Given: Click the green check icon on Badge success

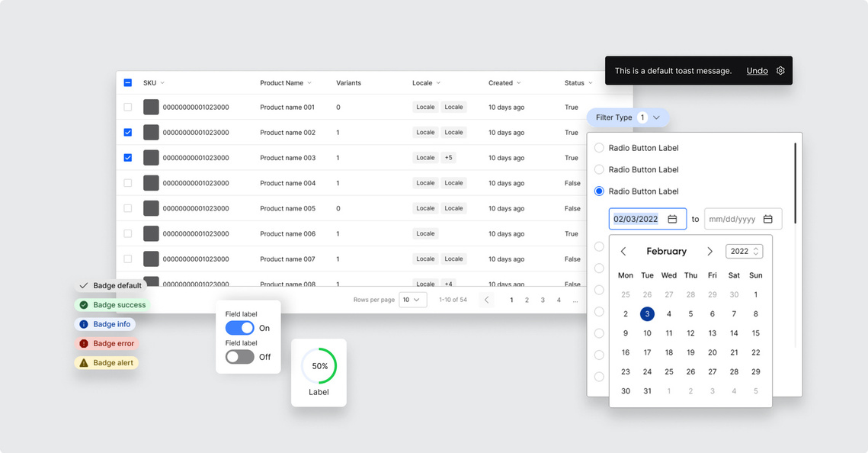Looking at the screenshot, I should pyautogui.click(x=84, y=304).
